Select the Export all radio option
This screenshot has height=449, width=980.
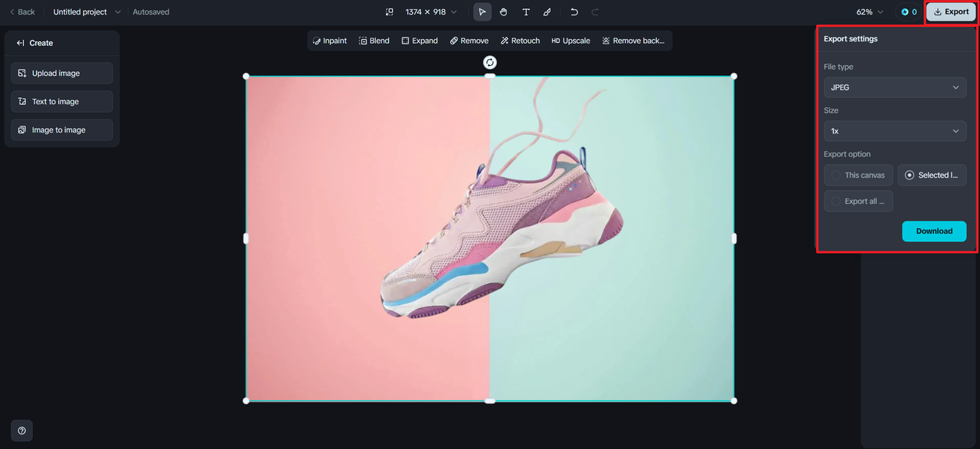[x=858, y=202]
